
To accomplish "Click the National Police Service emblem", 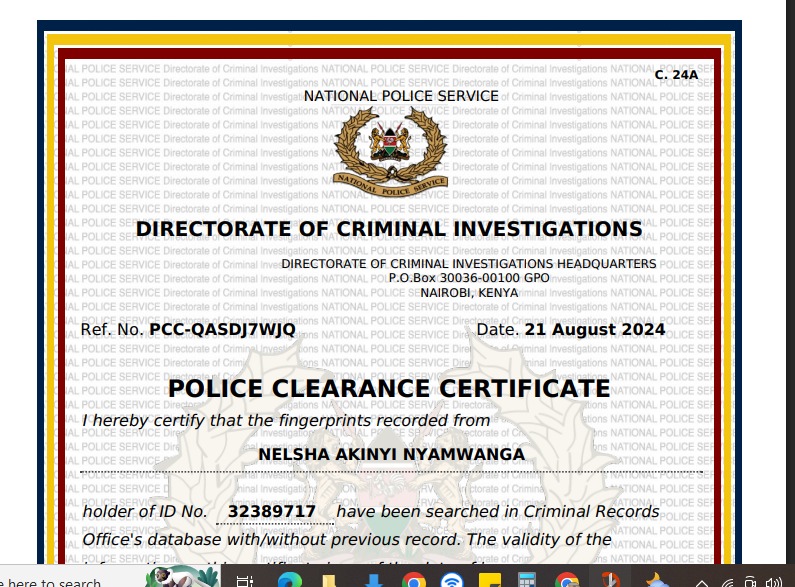I will (x=390, y=150).
